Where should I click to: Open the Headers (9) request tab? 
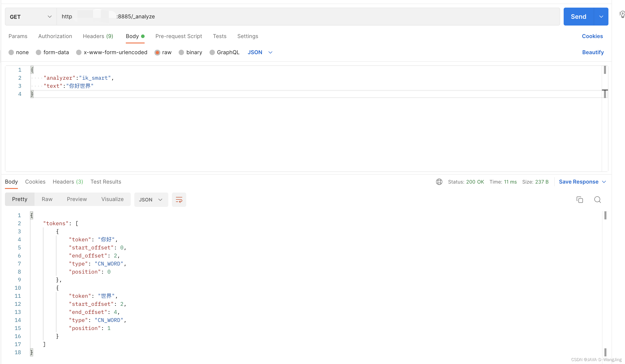pos(98,36)
